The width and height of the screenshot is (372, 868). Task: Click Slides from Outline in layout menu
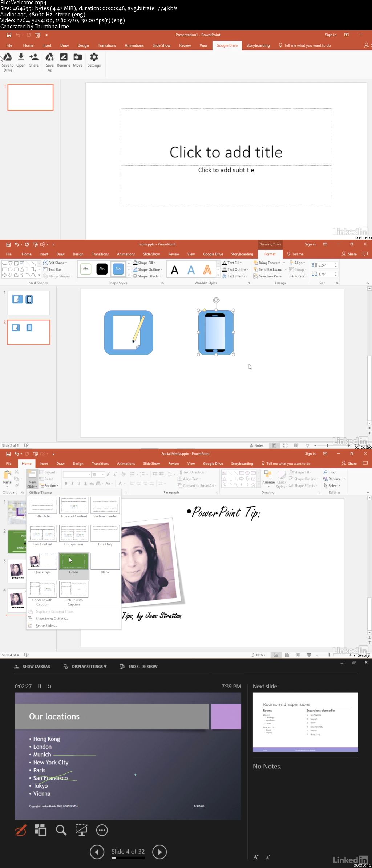[52, 619]
